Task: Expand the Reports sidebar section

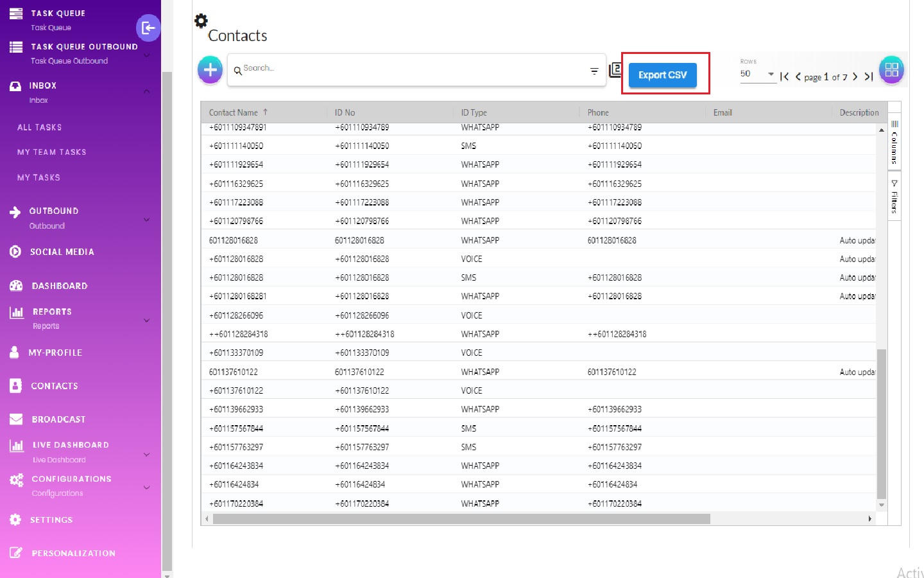Action: [x=146, y=320]
